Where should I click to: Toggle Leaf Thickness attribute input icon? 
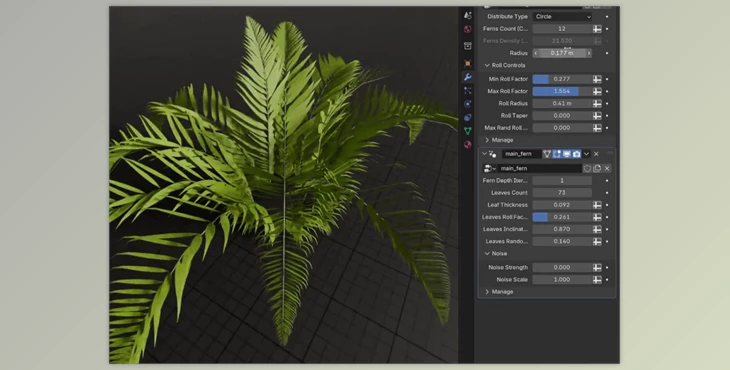tap(597, 205)
